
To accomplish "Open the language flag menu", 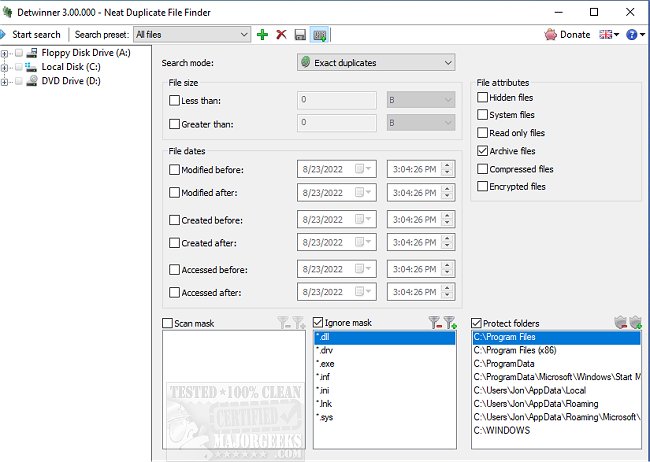I will (609, 34).
